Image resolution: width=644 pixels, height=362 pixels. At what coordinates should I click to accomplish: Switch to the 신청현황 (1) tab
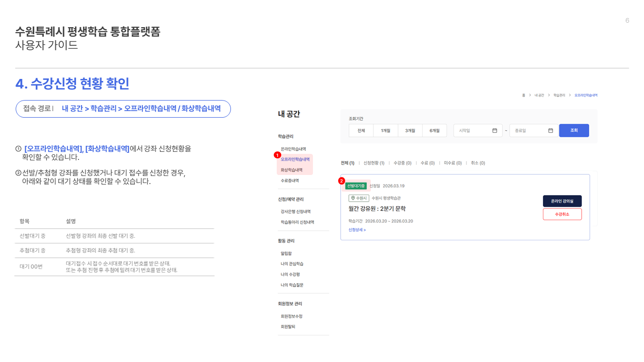(x=374, y=163)
